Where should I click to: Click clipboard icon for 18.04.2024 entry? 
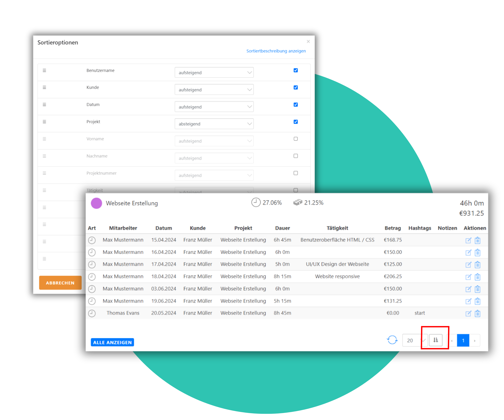tap(477, 277)
